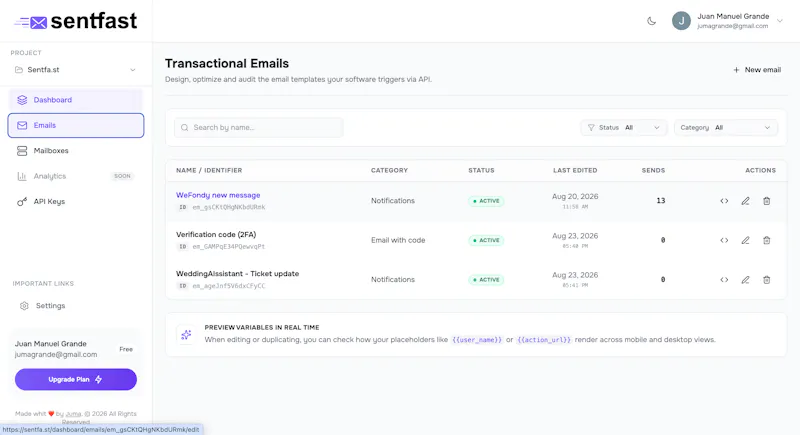Click the Free plan badge
This screenshot has height=435, width=800.
126,349
